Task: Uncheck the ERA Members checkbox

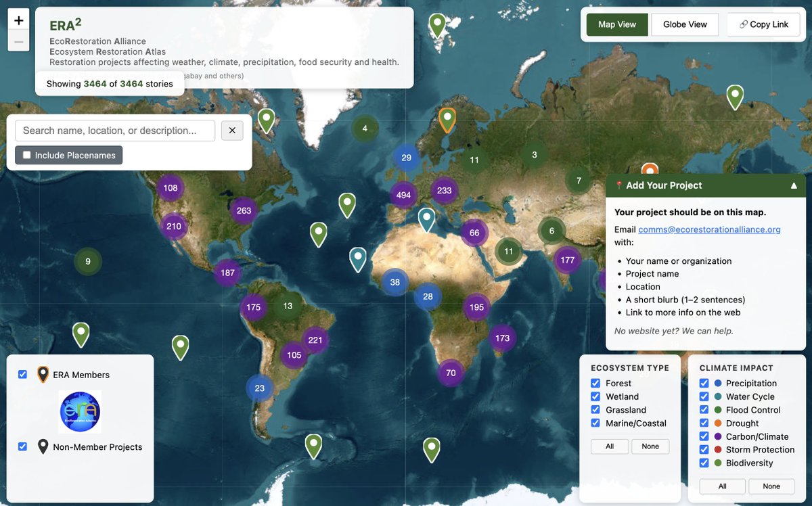Action: pos(22,374)
